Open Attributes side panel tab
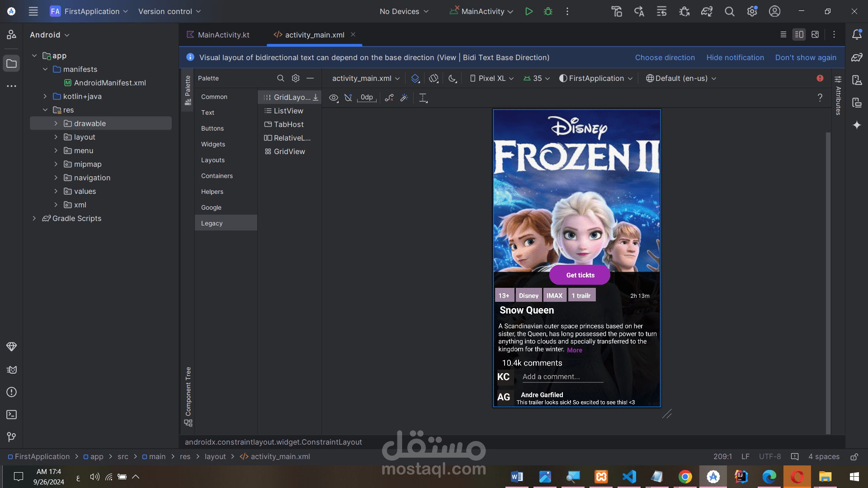868x488 pixels. pyautogui.click(x=838, y=95)
